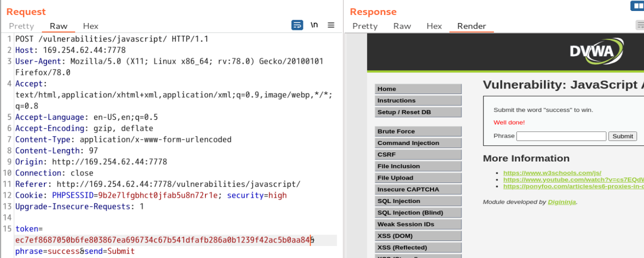Switch Response view to Pretty tab
644x258 pixels.
coord(365,26)
